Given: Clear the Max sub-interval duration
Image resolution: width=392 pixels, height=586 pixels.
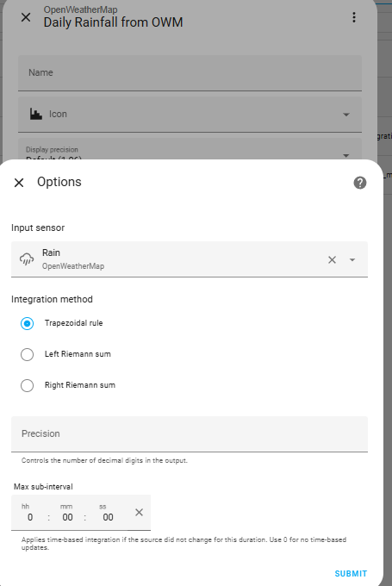Looking at the screenshot, I should point(139,513).
